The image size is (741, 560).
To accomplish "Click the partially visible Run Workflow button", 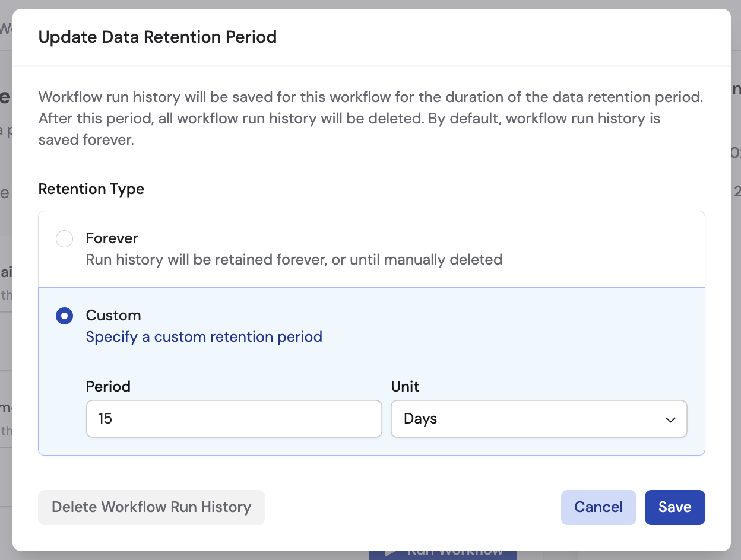I will click(442, 553).
